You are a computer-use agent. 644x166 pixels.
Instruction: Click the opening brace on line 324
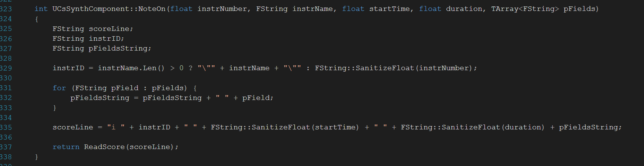pos(37,19)
